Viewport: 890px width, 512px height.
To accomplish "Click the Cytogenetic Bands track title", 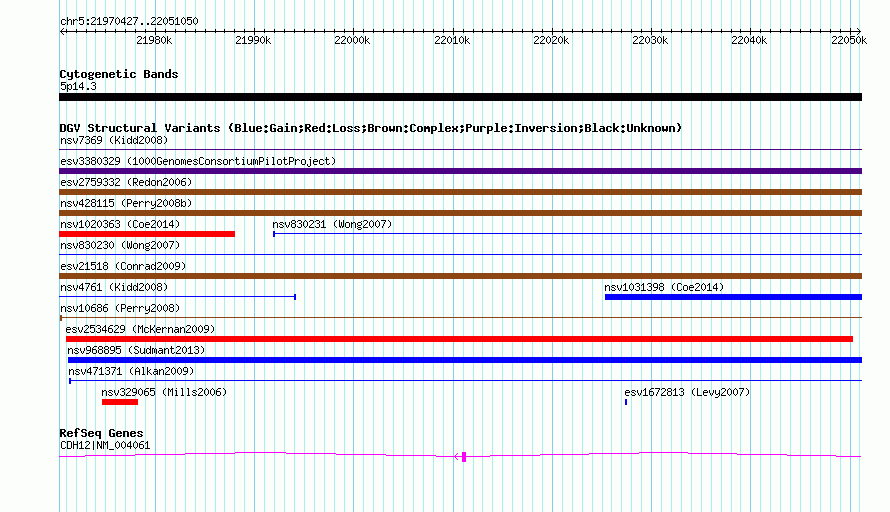I will coord(119,74).
